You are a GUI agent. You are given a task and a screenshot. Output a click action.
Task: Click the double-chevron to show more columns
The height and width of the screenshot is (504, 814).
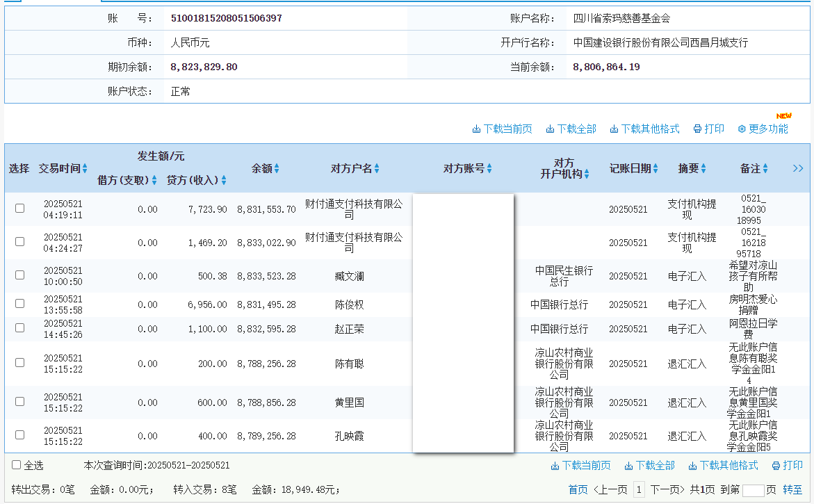pos(798,168)
